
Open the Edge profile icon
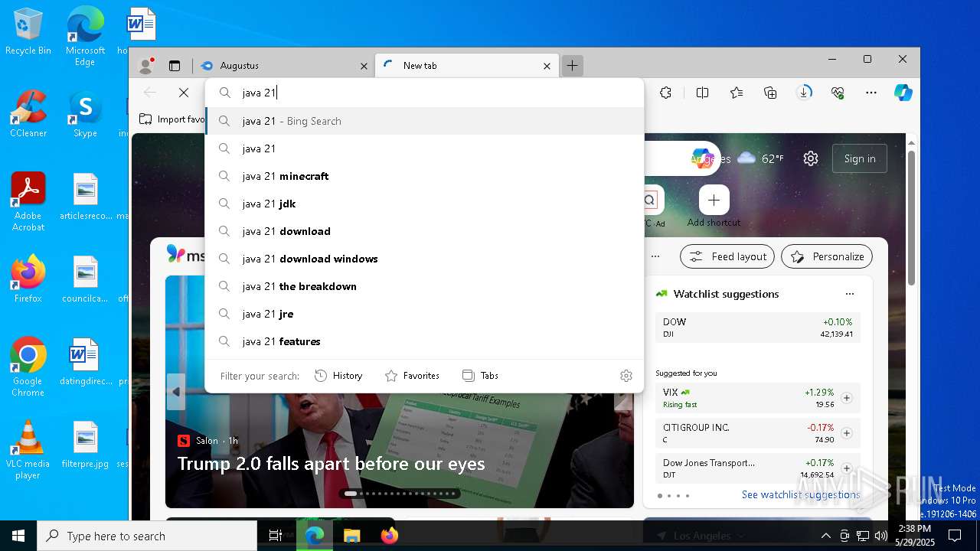coord(145,66)
